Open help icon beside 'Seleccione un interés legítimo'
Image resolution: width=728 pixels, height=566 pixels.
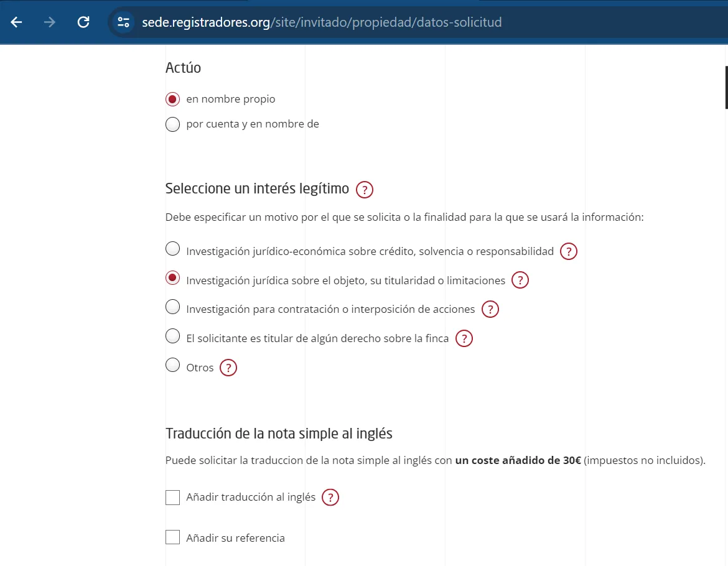[365, 190]
